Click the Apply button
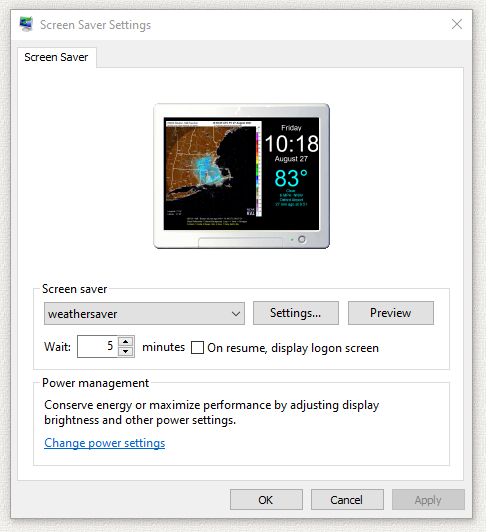This screenshot has width=486, height=532. (x=428, y=499)
